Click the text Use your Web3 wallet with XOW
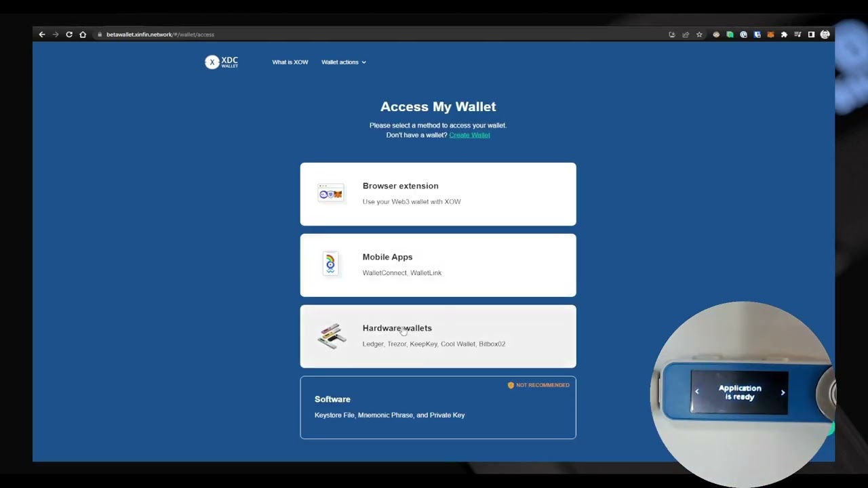The width and height of the screenshot is (868, 488). pyautogui.click(x=412, y=202)
